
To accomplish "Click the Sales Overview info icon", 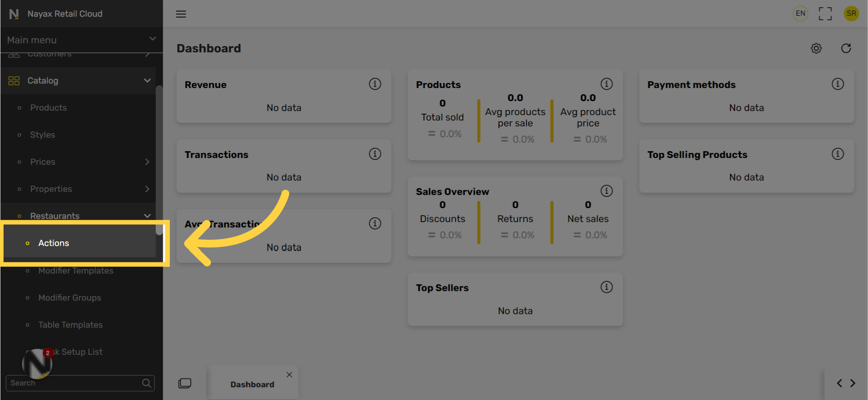I will pyautogui.click(x=607, y=191).
